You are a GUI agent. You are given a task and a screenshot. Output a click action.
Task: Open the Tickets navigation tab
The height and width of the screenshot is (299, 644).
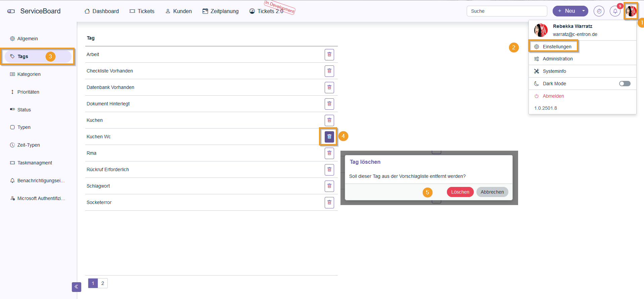pyautogui.click(x=142, y=11)
